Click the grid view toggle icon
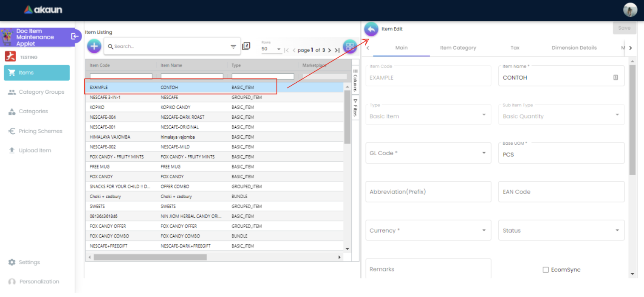Viewport: 644px width, 297px height. click(x=350, y=46)
